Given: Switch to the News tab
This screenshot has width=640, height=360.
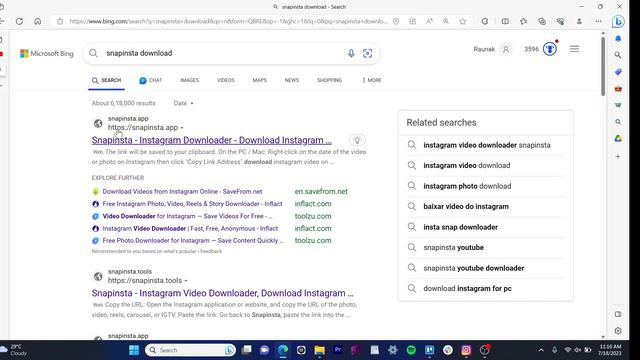Looking at the screenshot, I should [x=292, y=80].
